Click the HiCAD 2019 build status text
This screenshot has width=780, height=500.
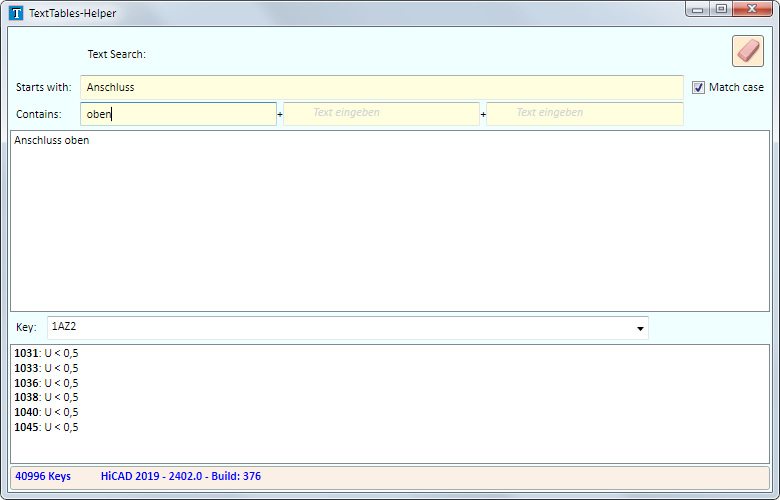point(181,476)
